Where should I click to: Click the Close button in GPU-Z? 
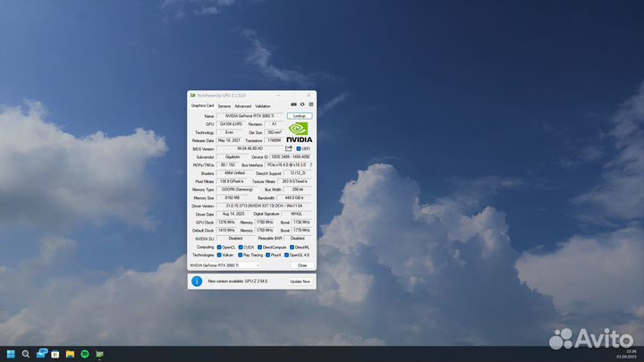[x=302, y=265]
